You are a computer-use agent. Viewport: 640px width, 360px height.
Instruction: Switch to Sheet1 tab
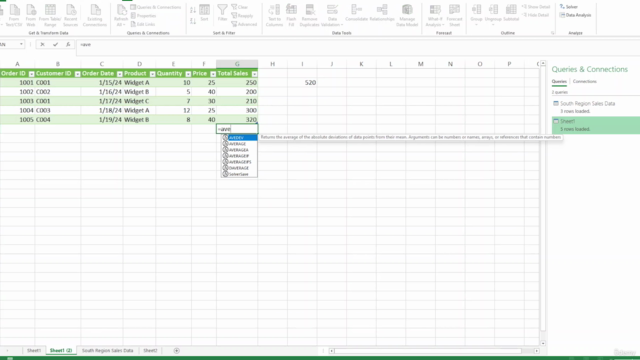coord(34,351)
